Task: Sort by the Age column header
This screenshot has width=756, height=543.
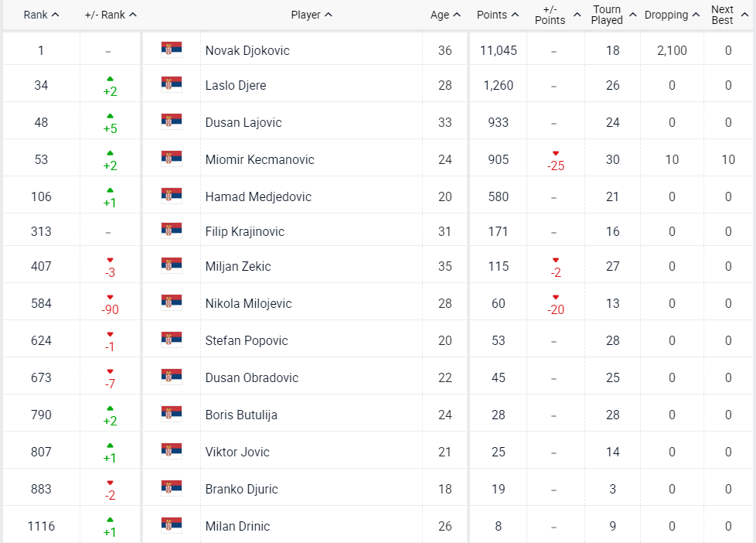Action: click(445, 15)
